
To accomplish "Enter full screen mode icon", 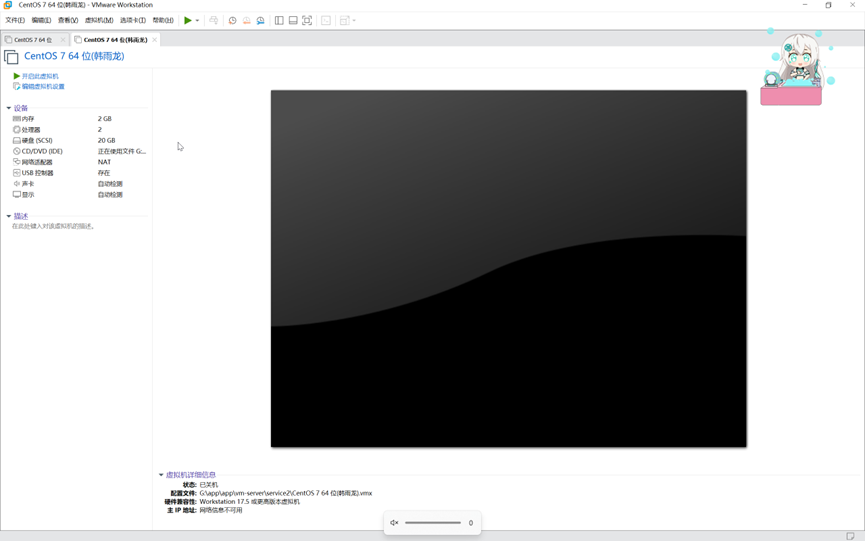I will point(307,20).
